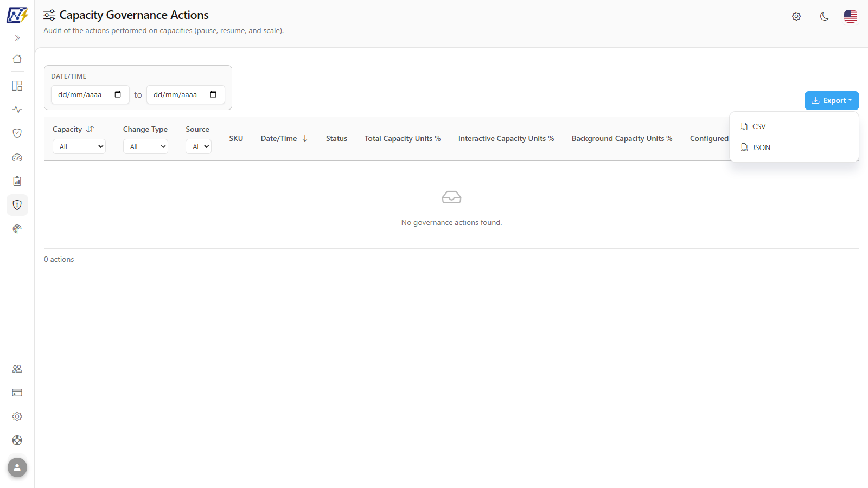
Task: Open the end date calendar picker icon
Action: click(213, 94)
